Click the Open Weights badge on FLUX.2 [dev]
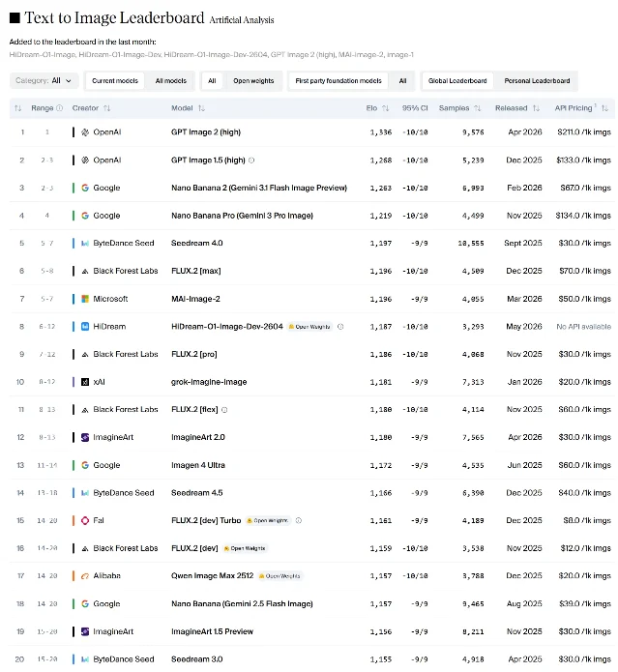This screenshot has height=672, width=618. point(245,548)
